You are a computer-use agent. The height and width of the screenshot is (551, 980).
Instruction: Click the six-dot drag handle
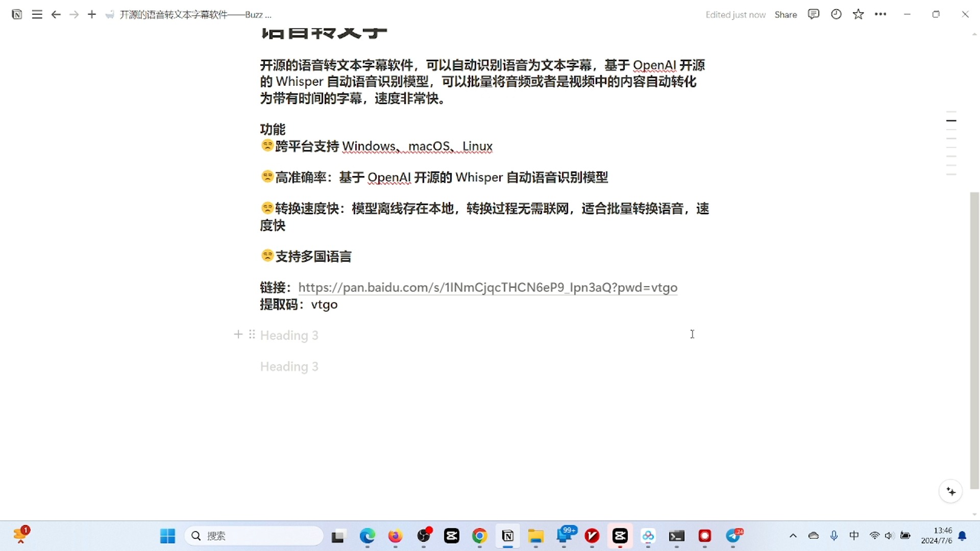(252, 334)
